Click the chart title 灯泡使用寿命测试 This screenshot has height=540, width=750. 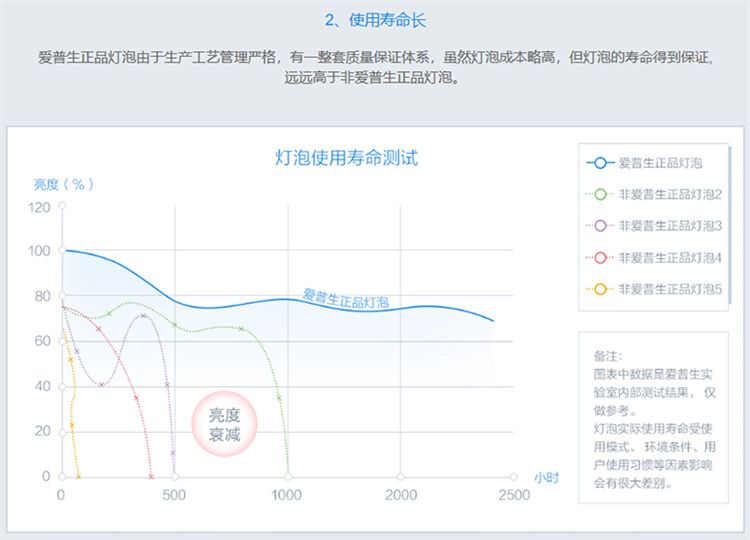tap(346, 158)
